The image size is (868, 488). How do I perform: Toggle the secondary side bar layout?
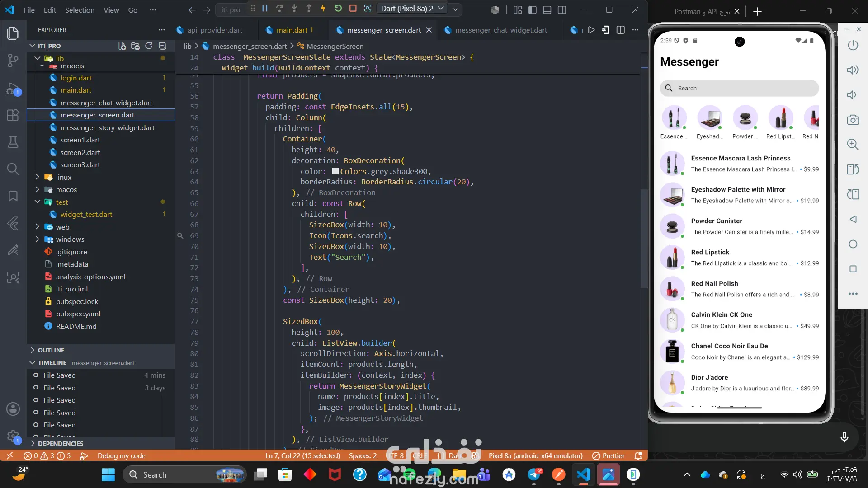562,9
